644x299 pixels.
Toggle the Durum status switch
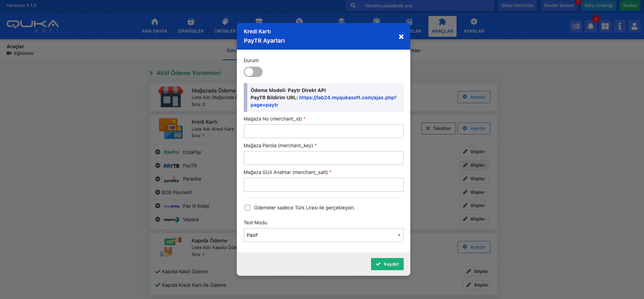pos(253,72)
